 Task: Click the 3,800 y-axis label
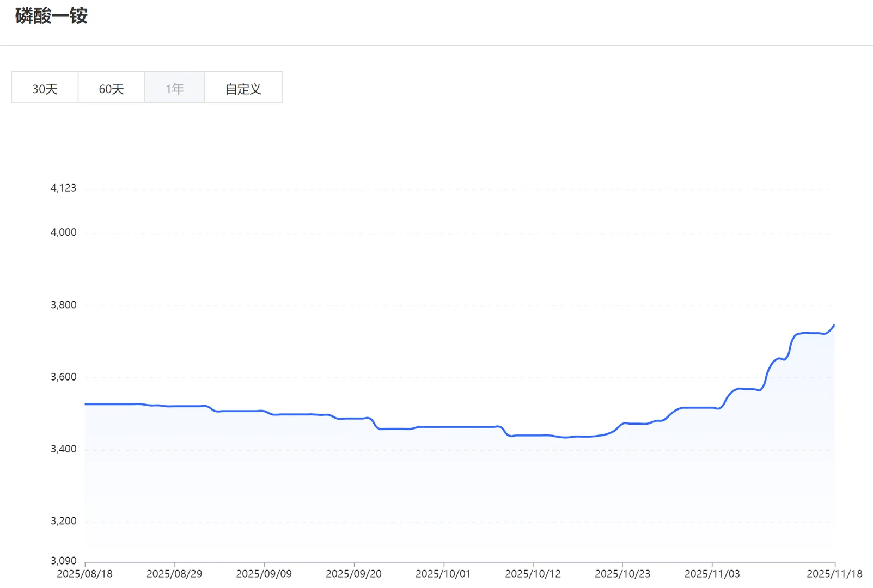(x=63, y=305)
